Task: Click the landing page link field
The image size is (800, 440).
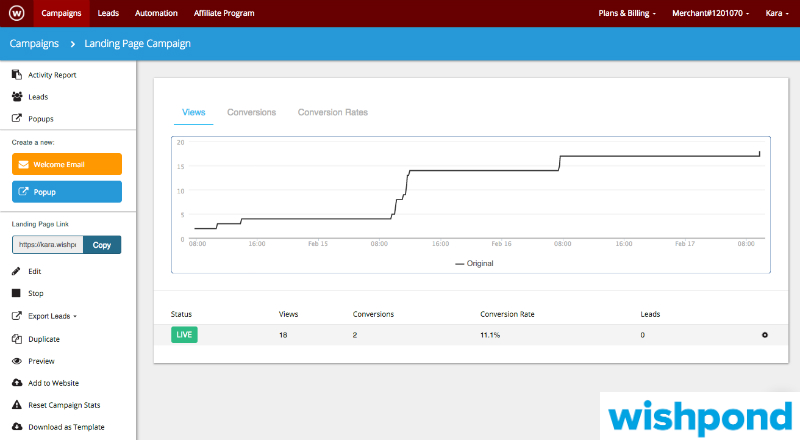Action: (x=47, y=245)
